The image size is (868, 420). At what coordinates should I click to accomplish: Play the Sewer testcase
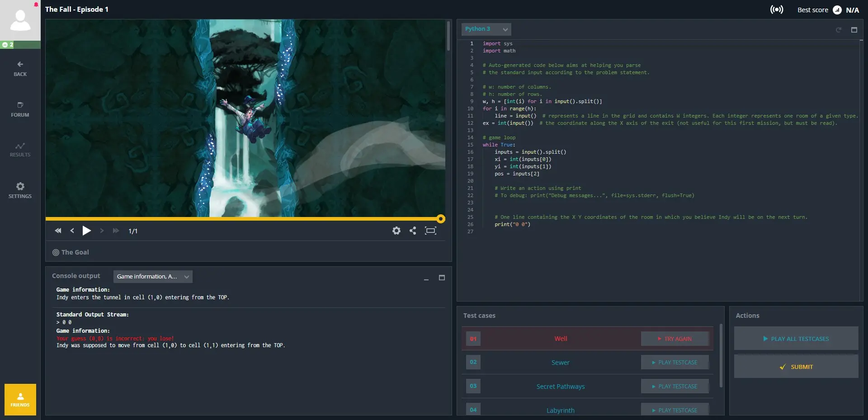click(675, 362)
